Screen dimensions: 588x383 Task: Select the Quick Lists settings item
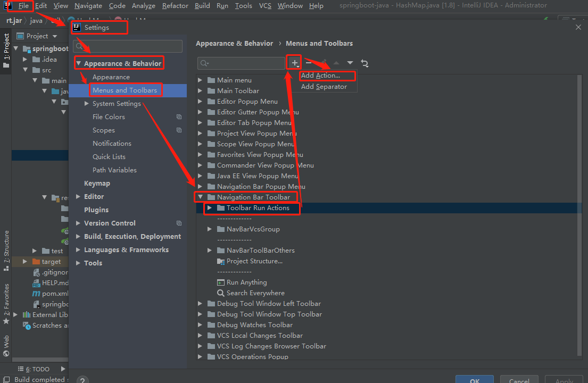[x=109, y=156]
